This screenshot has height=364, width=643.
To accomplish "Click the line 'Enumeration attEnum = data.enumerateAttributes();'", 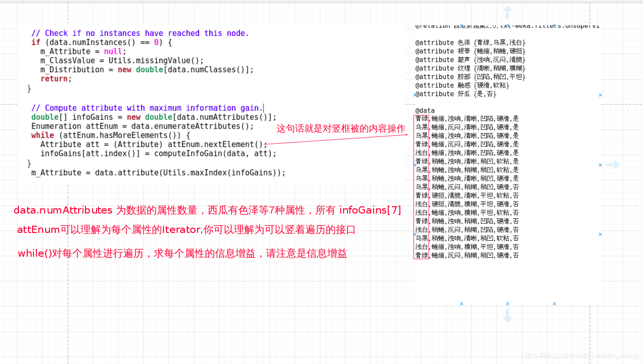I will [x=143, y=126].
